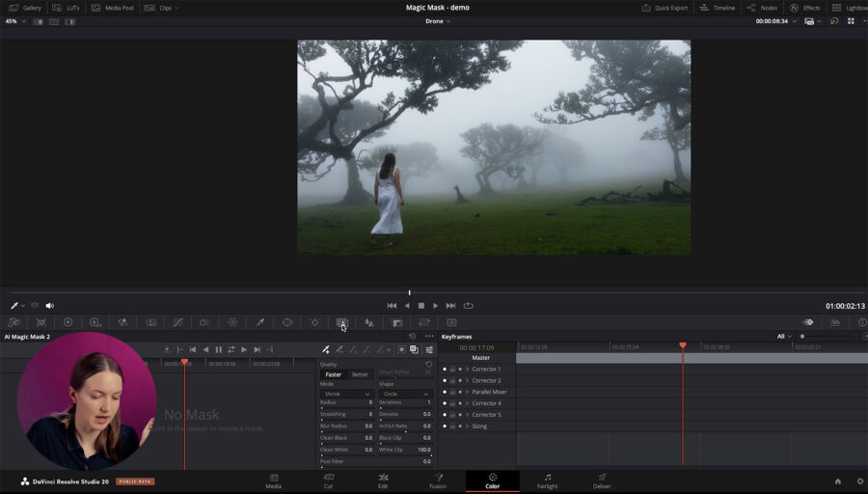The width and height of the screenshot is (868, 494).
Task: Toggle auto-keyframe diamond for Parallel Mixer
Action: [460, 392]
